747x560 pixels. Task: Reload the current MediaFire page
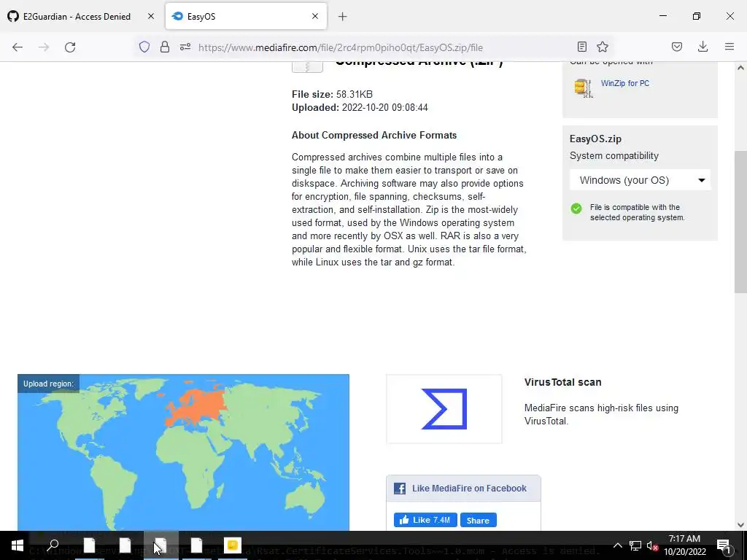coord(70,47)
